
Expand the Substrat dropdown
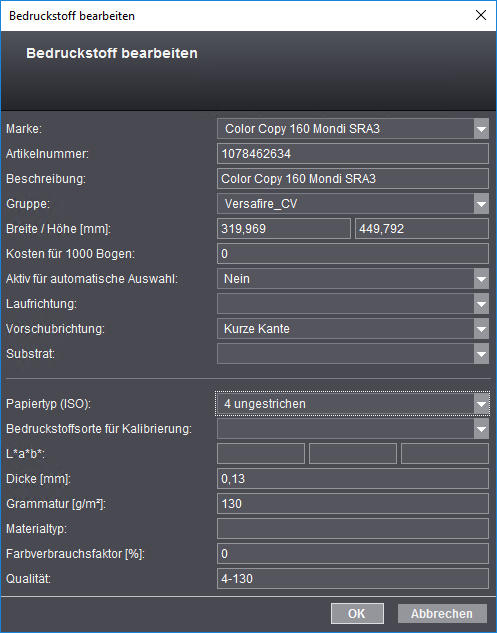[x=481, y=354]
